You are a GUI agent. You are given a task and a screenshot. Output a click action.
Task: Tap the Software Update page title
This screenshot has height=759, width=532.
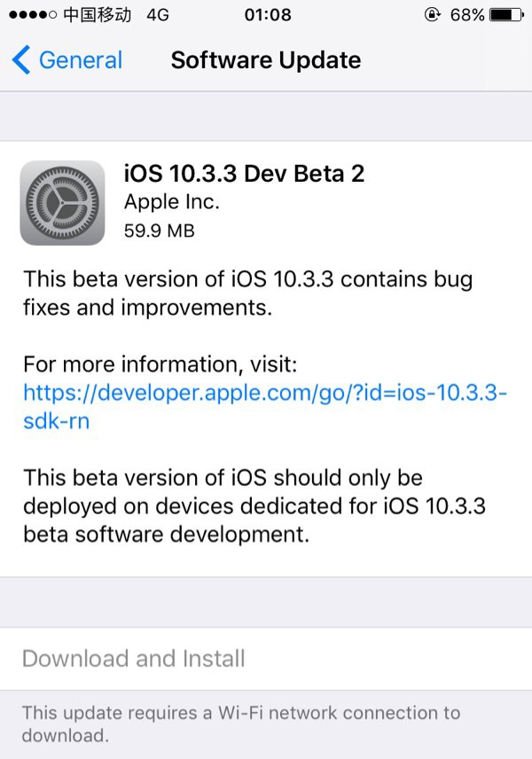tap(266, 60)
